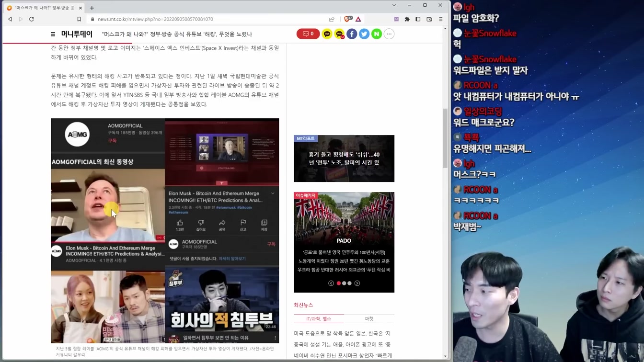Share the article on Facebook
Viewport: 644px width, 362px height.
[352, 34]
